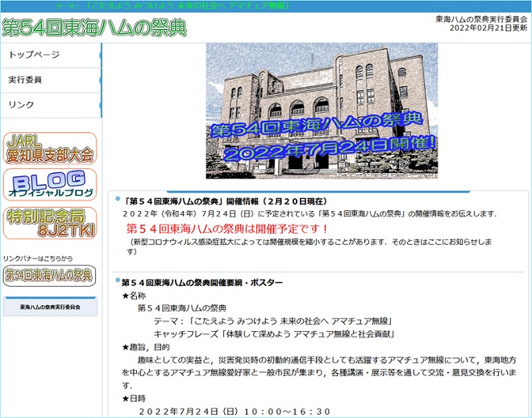The height and width of the screenshot is (418, 532).
Task: Click the building photo hero image
Action: [322, 110]
